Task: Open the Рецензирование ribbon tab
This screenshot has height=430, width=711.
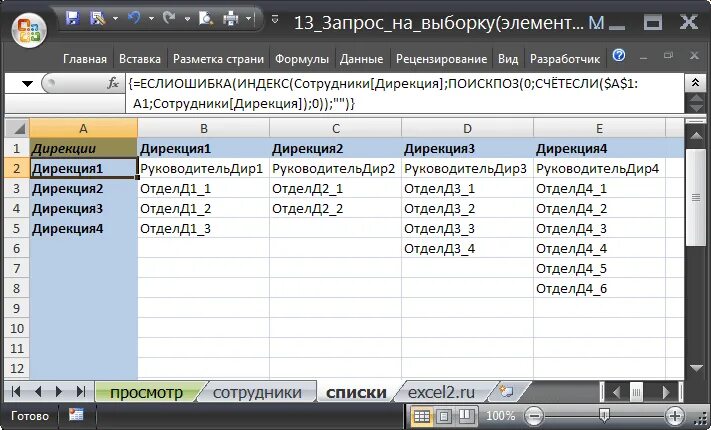Action: (x=441, y=59)
